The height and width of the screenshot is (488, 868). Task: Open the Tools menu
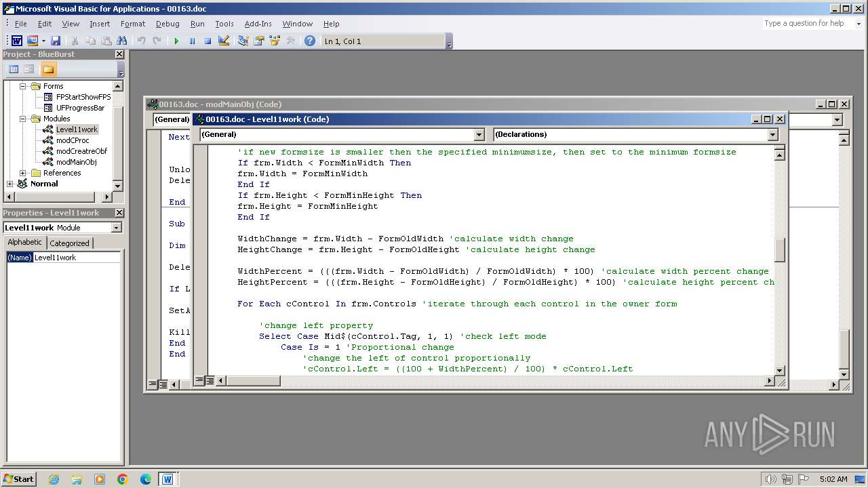click(x=224, y=24)
